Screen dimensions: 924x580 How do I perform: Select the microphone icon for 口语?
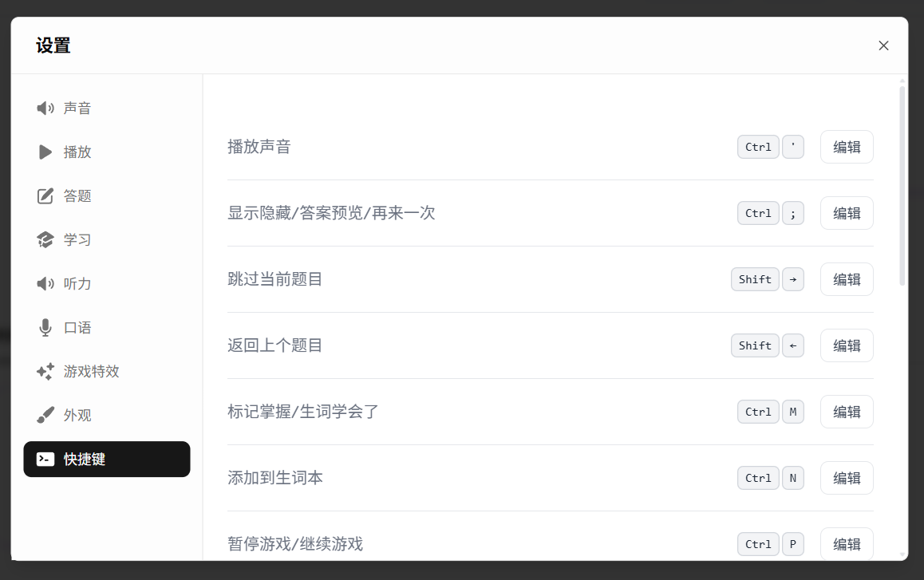(45, 327)
